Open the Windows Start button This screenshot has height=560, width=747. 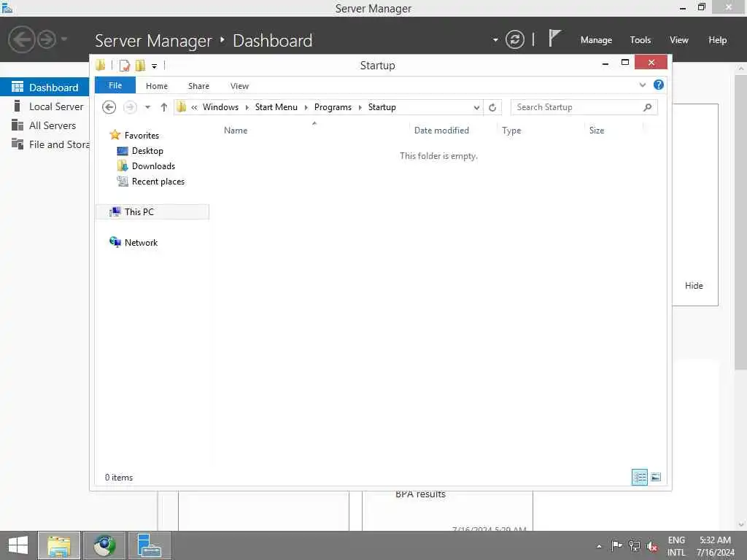click(18, 545)
